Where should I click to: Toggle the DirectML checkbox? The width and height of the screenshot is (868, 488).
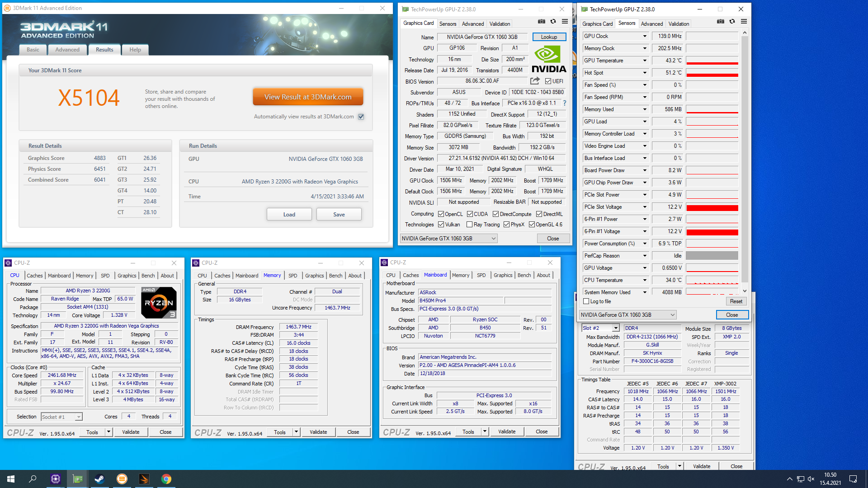539,214
